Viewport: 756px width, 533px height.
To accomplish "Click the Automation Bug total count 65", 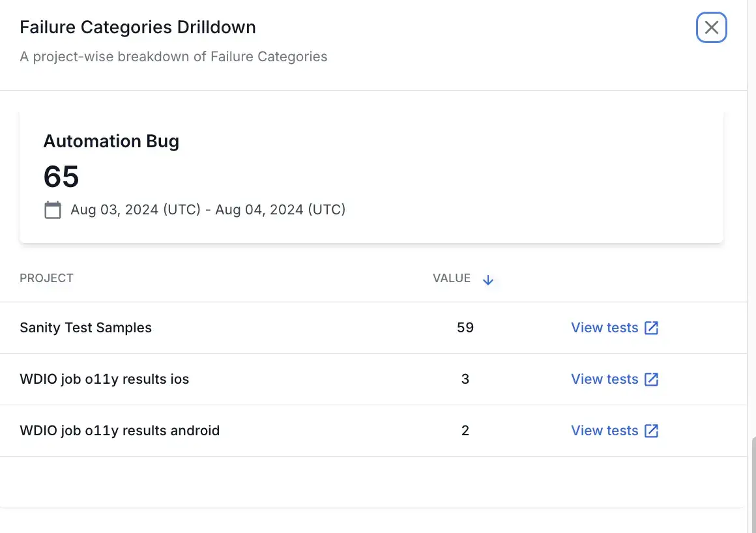I will (x=61, y=177).
